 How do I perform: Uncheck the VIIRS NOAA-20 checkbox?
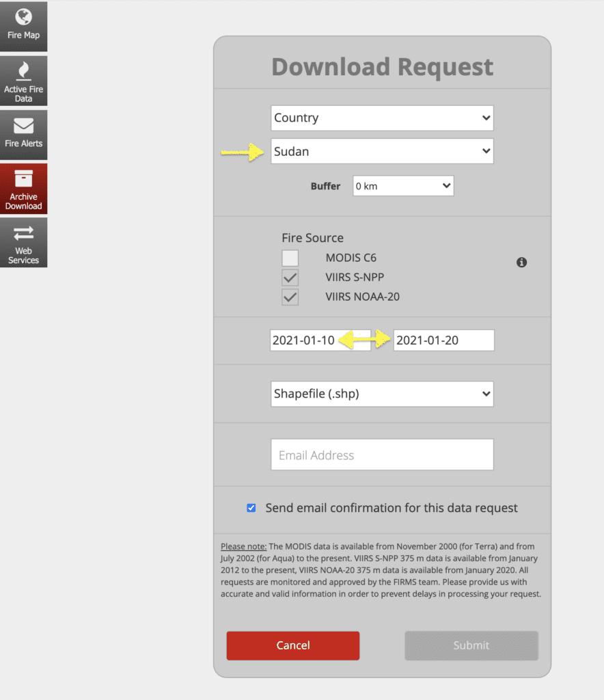coord(290,297)
